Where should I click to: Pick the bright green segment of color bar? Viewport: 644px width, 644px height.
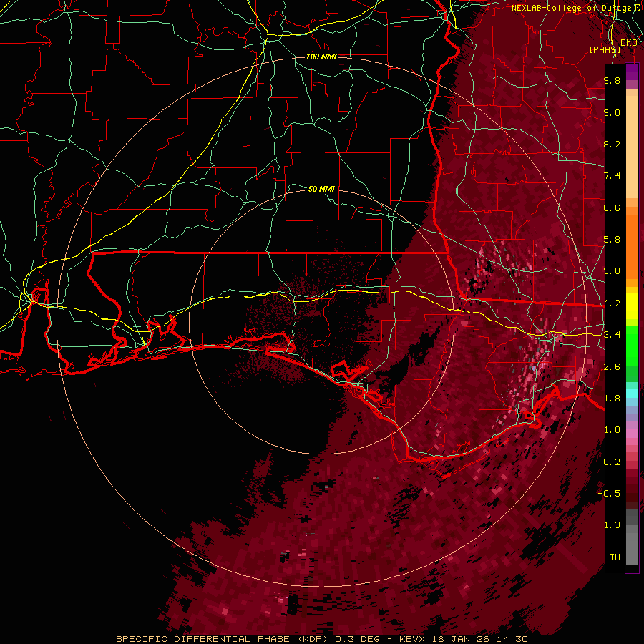632,346
